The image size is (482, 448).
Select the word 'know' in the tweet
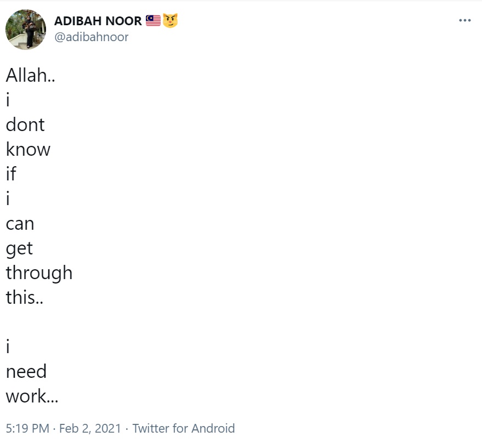point(28,150)
